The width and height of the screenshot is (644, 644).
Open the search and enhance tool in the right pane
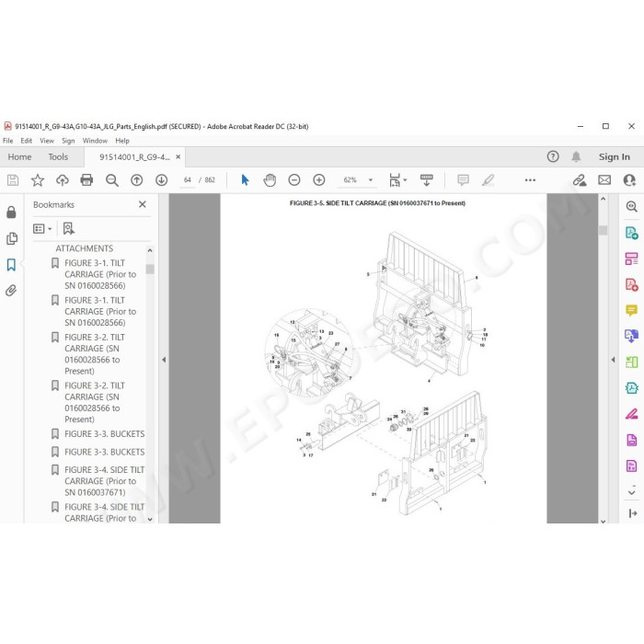(631, 206)
